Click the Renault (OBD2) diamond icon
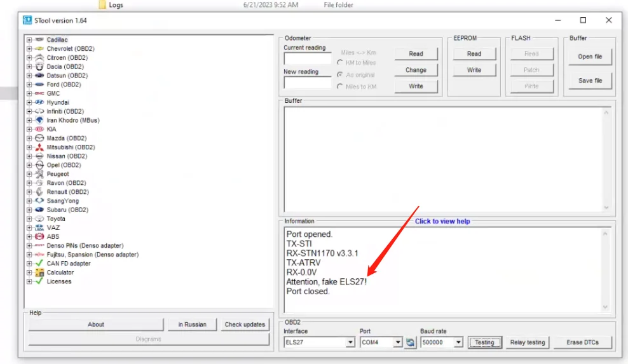This screenshot has width=628, height=364. point(39,192)
